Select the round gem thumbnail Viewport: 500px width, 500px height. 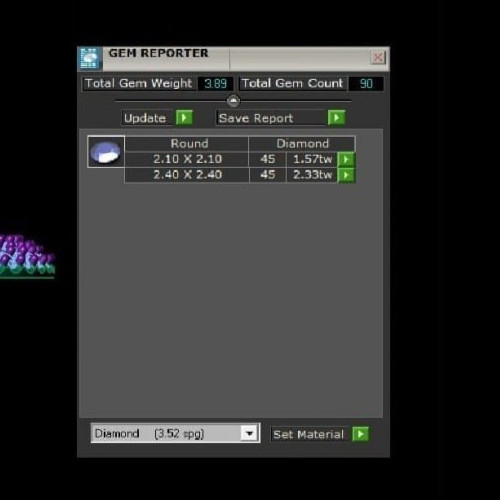point(106,152)
